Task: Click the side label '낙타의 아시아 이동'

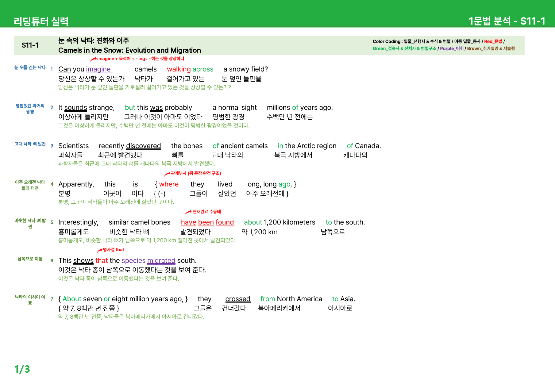Action: pyautogui.click(x=30, y=300)
